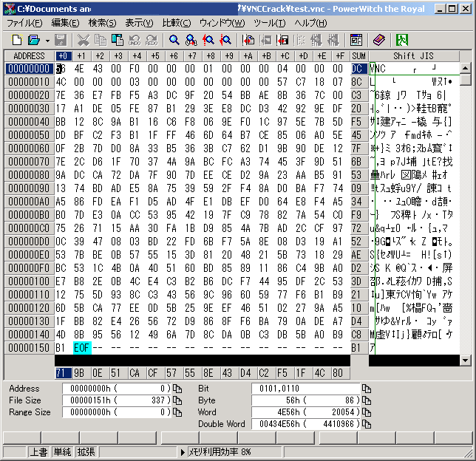
Task: Copy the Range Size value icon
Action: (177, 412)
